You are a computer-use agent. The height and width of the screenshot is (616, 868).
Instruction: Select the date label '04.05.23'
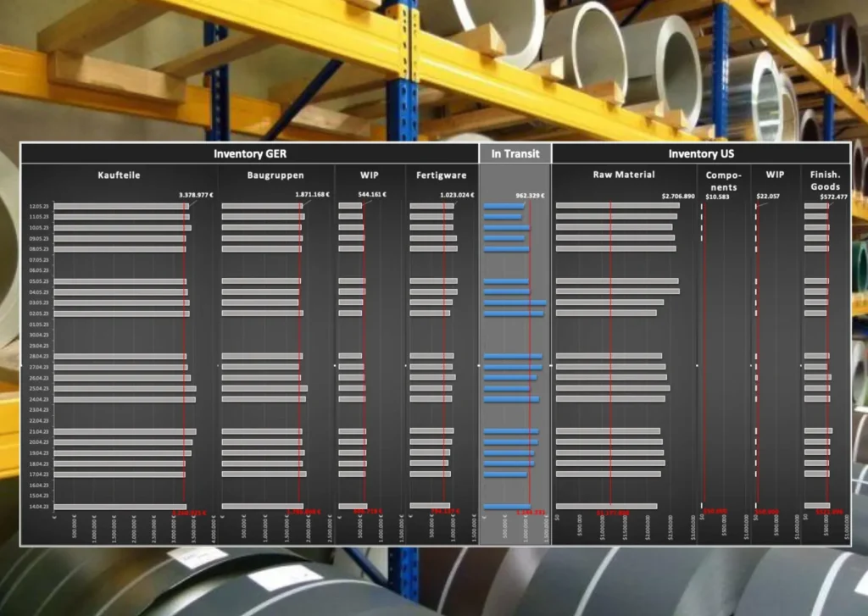tap(39, 292)
